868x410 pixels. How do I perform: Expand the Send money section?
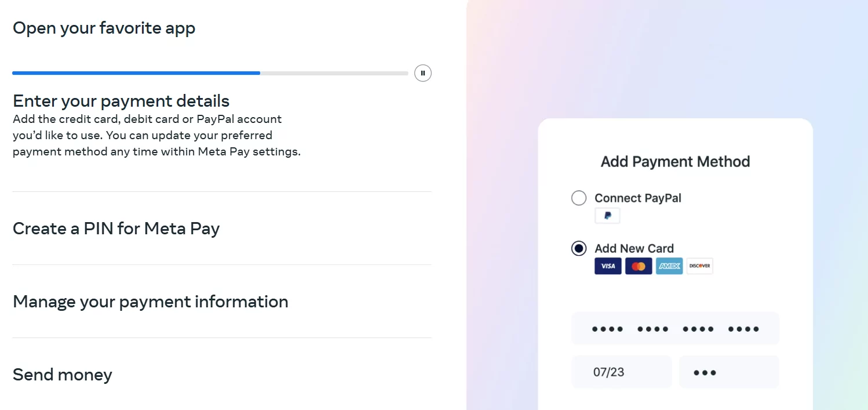click(62, 375)
